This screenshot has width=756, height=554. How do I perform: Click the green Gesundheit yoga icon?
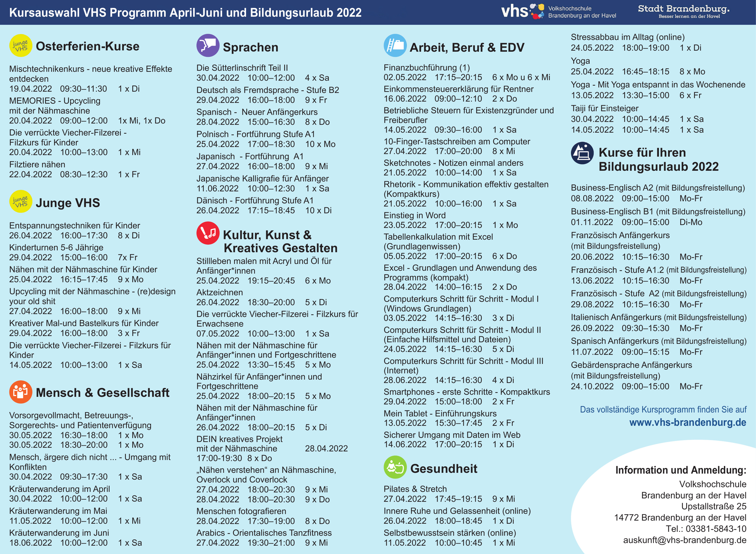click(x=395, y=467)
